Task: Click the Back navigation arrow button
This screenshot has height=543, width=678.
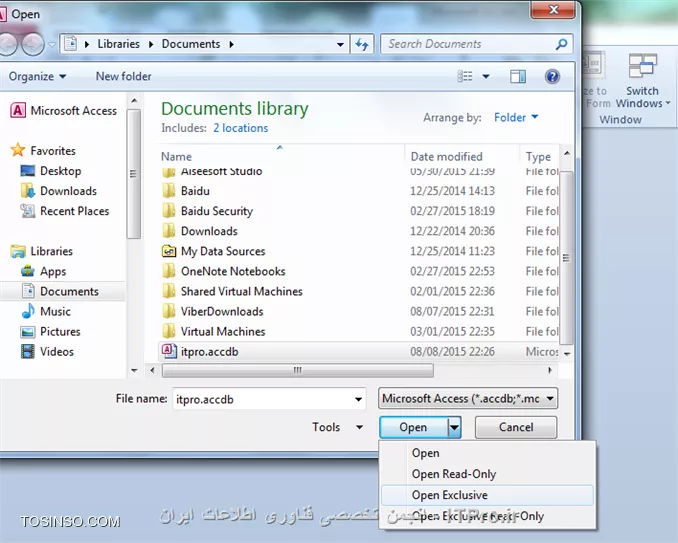Action: pos(7,44)
